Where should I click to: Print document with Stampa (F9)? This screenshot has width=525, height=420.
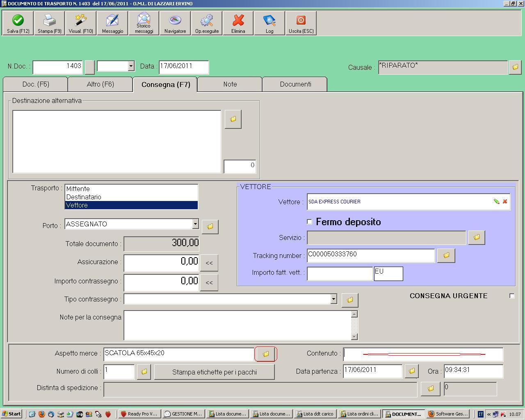pos(50,23)
